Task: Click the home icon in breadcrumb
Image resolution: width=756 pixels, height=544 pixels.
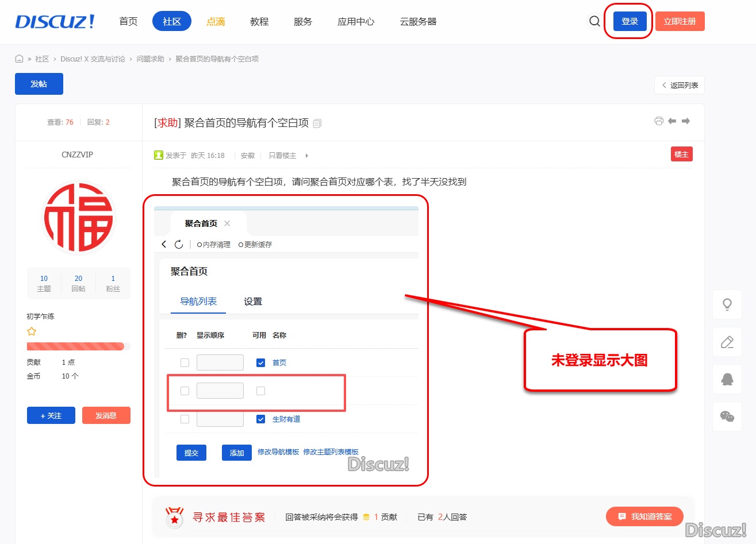Action: [x=19, y=59]
